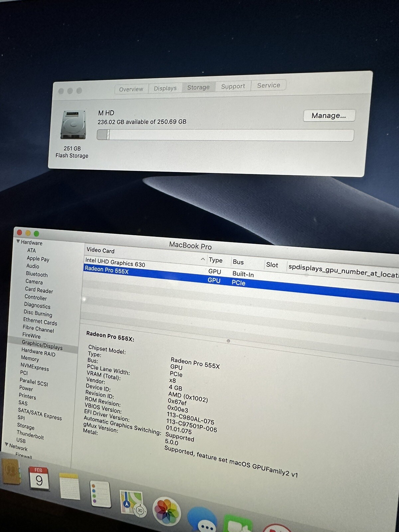
Task: Launch FaceTime from the Dock
Action: (x=238, y=524)
